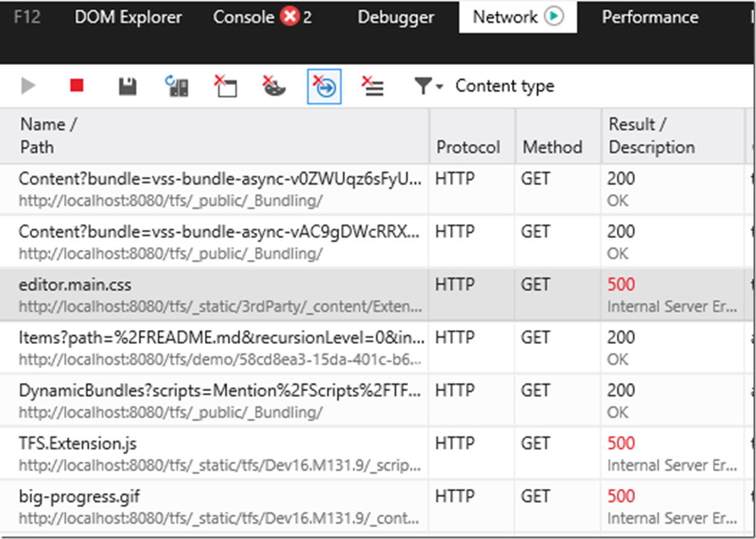Open the Content type filter dropdown
Screen dimensions: 756x539
click(x=484, y=87)
